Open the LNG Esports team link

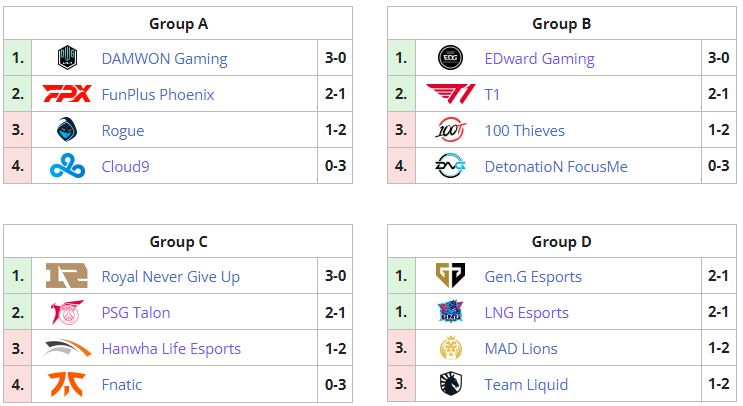click(526, 313)
